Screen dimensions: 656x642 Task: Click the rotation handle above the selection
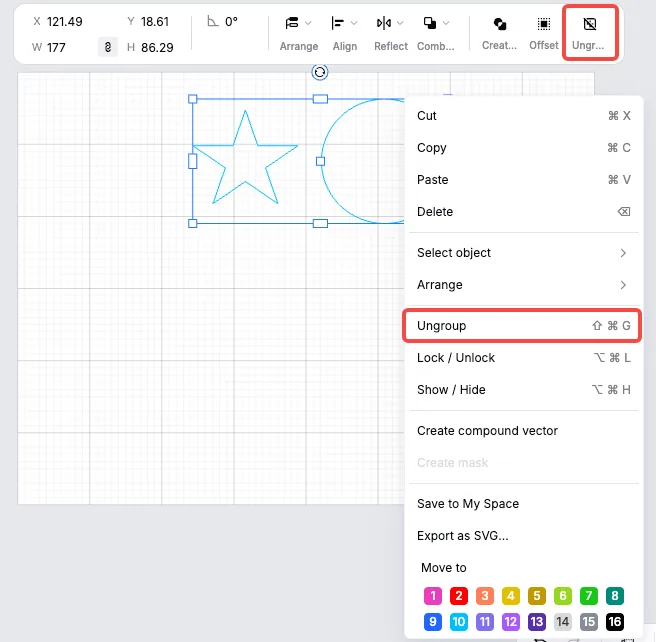320,72
